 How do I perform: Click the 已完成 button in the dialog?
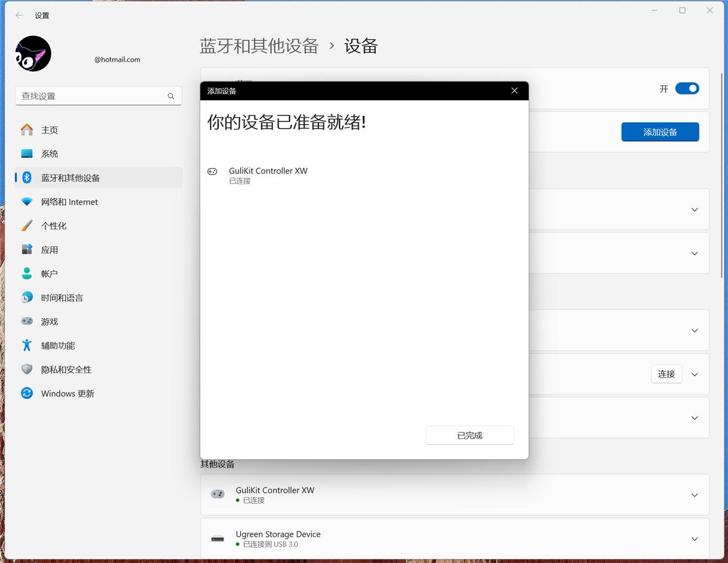point(470,435)
